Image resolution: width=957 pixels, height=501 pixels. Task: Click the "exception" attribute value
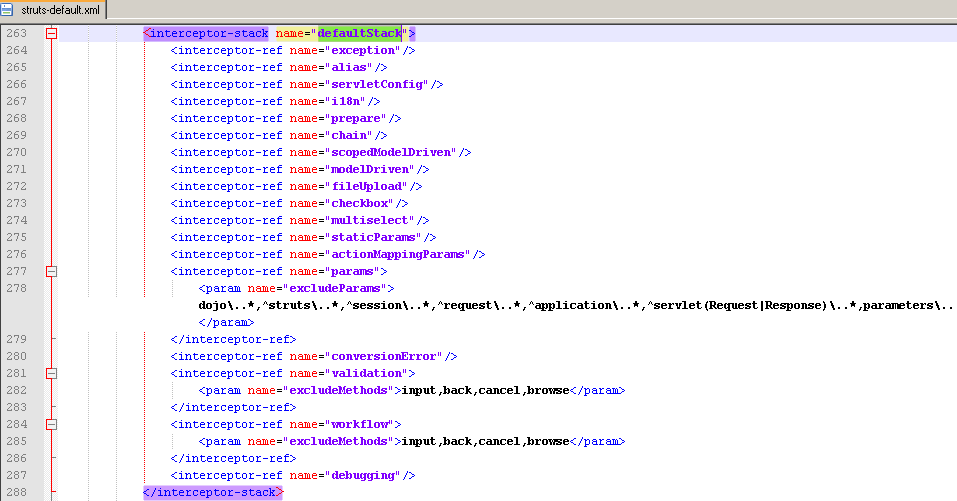364,50
